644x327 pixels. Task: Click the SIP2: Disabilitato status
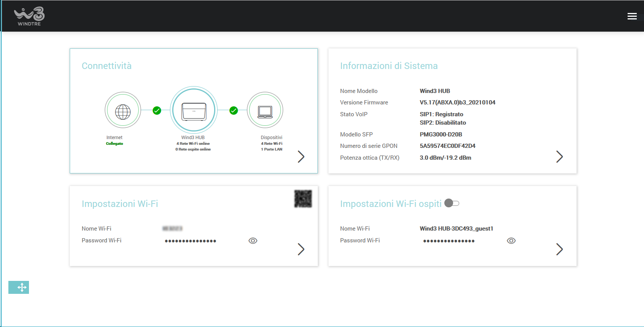click(443, 123)
